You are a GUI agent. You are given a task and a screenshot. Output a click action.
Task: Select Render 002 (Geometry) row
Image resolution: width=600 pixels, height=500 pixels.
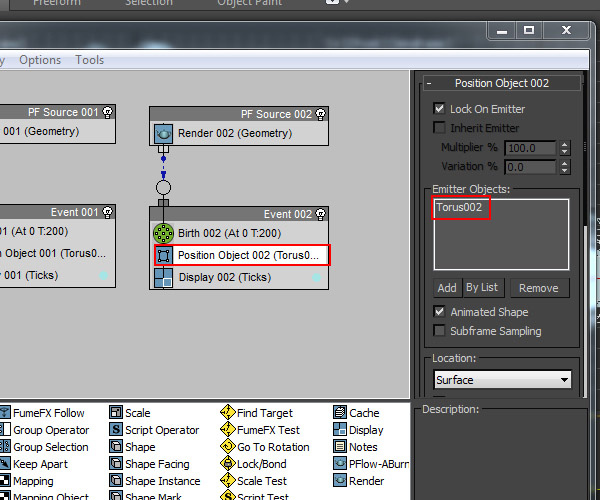239,134
